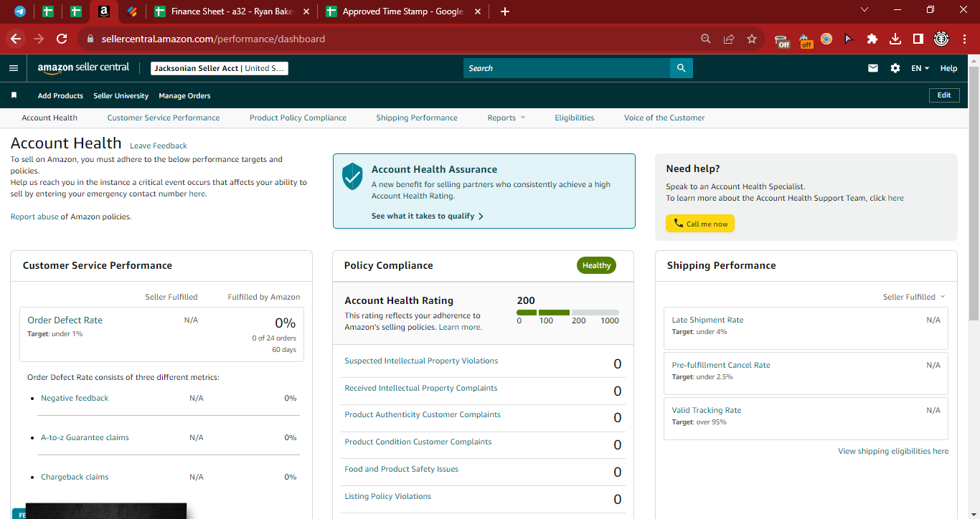Click the Leave Feedback link

159,146
